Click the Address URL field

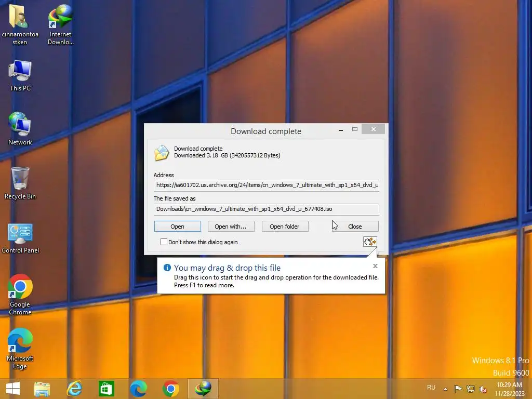pos(267,185)
